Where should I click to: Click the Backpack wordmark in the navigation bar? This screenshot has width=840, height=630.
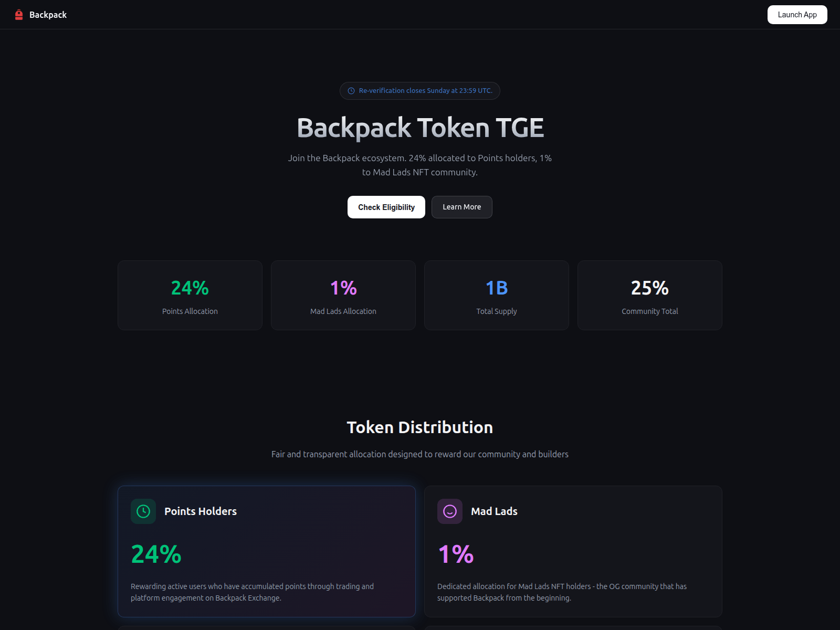click(x=48, y=15)
